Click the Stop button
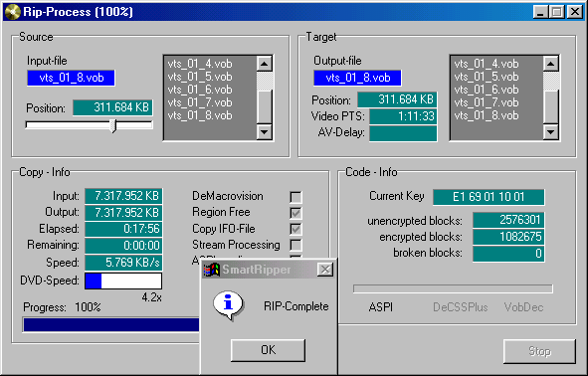588x376 pixels. (x=539, y=351)
